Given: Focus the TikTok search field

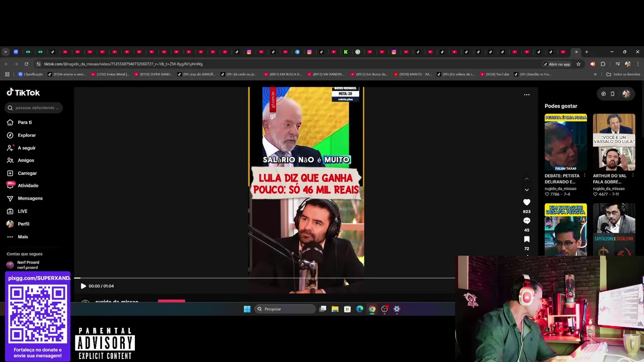Looking at the screenshot, I should coord(34,108).
